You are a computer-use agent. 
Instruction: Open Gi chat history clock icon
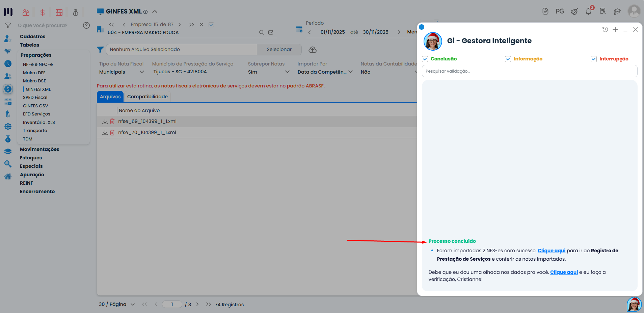point(605,29)
